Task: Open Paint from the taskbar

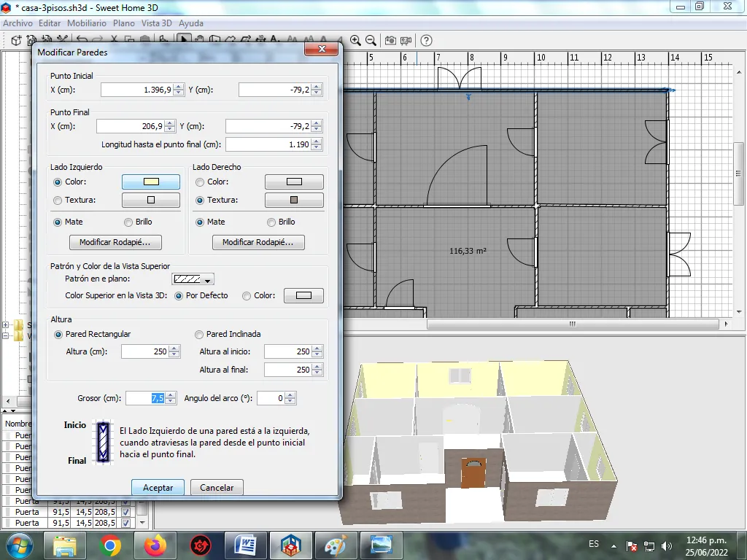Action: [336, 545]
